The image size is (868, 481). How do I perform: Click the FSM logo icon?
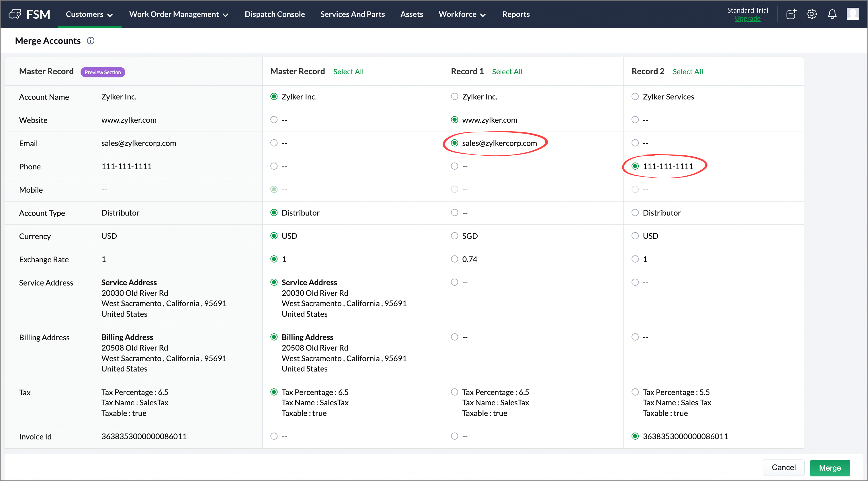(x=15, y=14)
